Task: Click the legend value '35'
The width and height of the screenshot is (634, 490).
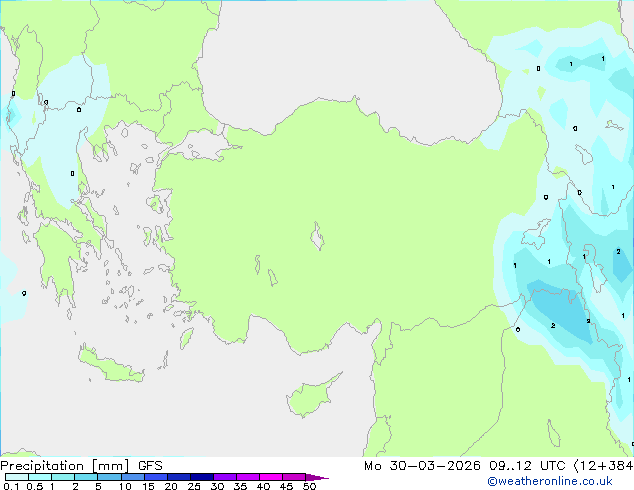Action: (240, 486)
